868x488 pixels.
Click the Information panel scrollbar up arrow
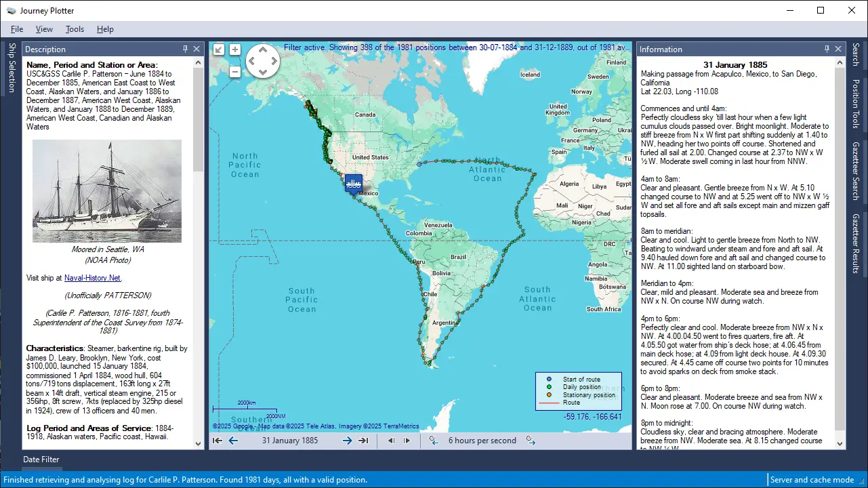[x=840, y=62]
